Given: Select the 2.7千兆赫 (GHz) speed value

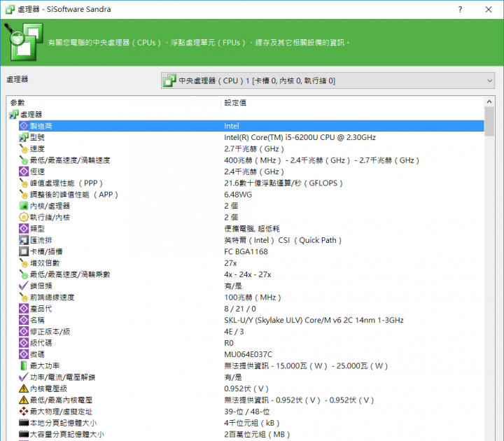Looking at the screenshot, I should (x=254, y=149).
